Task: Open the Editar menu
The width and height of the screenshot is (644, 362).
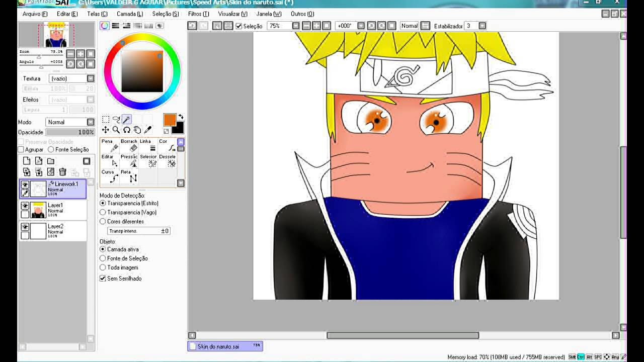Action: click(67, 14)
